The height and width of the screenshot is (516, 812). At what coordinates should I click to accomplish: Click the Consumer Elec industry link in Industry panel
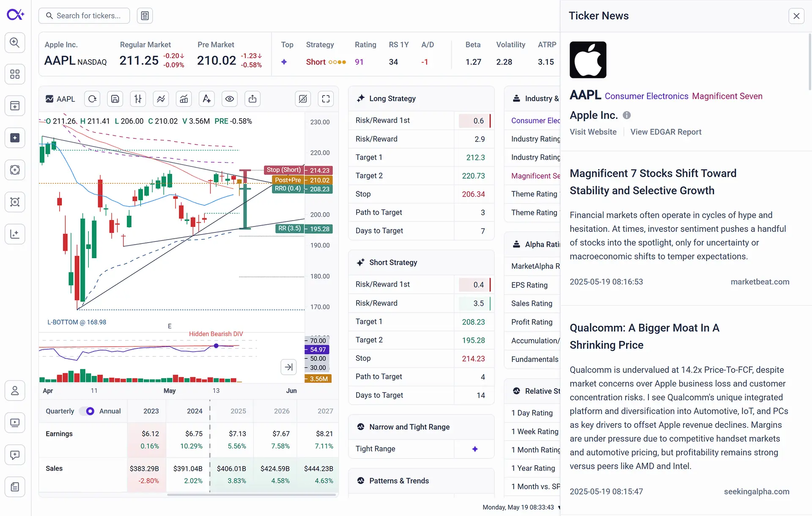point(535,121)
